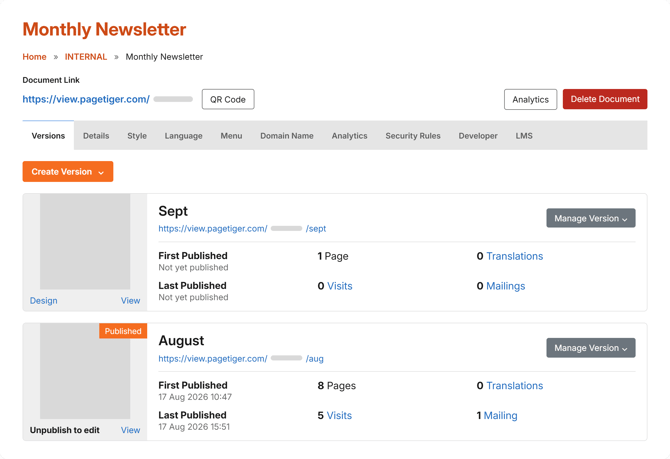
Task: Click '17 Aug 2026 15:51' last published date
Action: point(194,427)
